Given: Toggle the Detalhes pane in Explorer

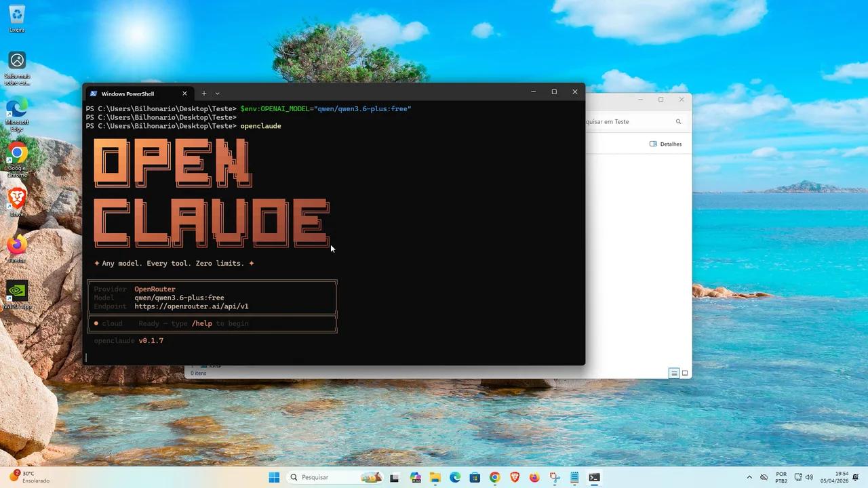Looking at the screenshot, I should (x=665, y=144).
